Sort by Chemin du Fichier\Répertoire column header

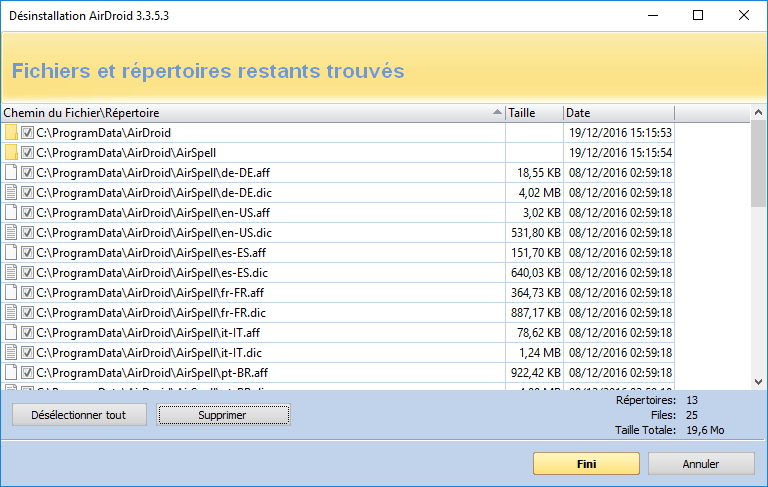coord(253,113)
